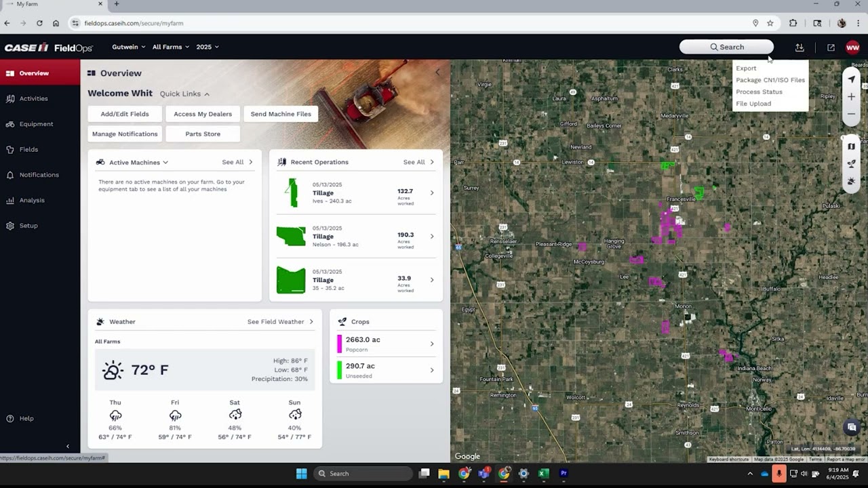Click the Case IH FieldOps logo
868x488 pixels.
pyautogui.click(x=48, y=47)
